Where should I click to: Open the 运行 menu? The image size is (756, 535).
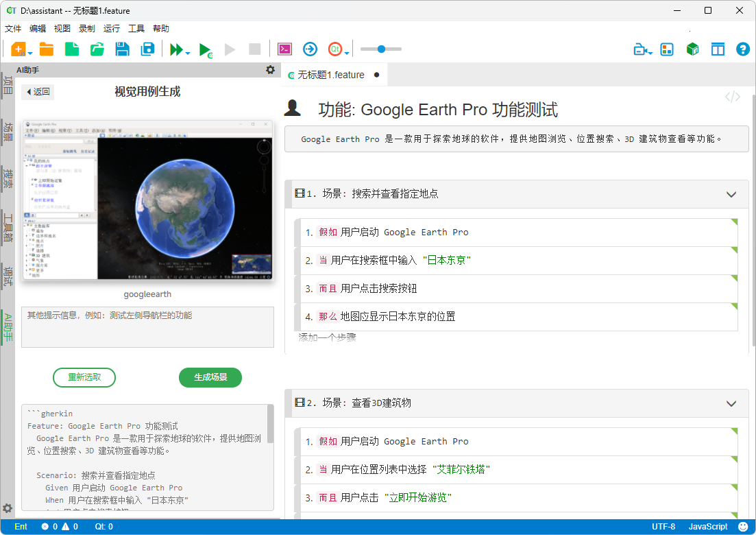point(111,28)
